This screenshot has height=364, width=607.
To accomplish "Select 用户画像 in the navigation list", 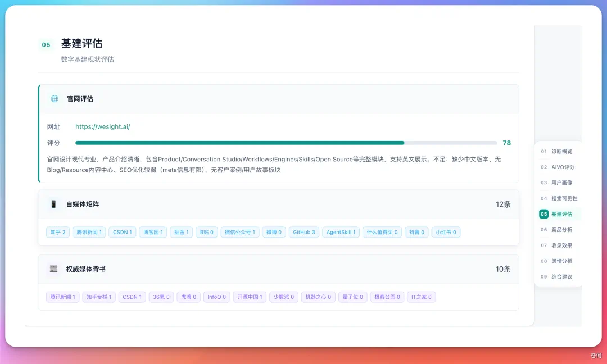I will [x=556, y=183].
